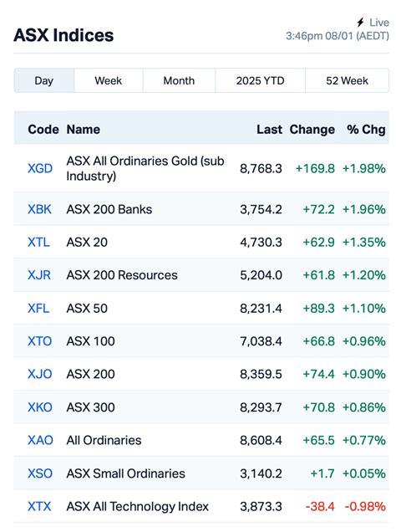Click the last value 8,608.4

pyautogui.click(x=261, y=440)
